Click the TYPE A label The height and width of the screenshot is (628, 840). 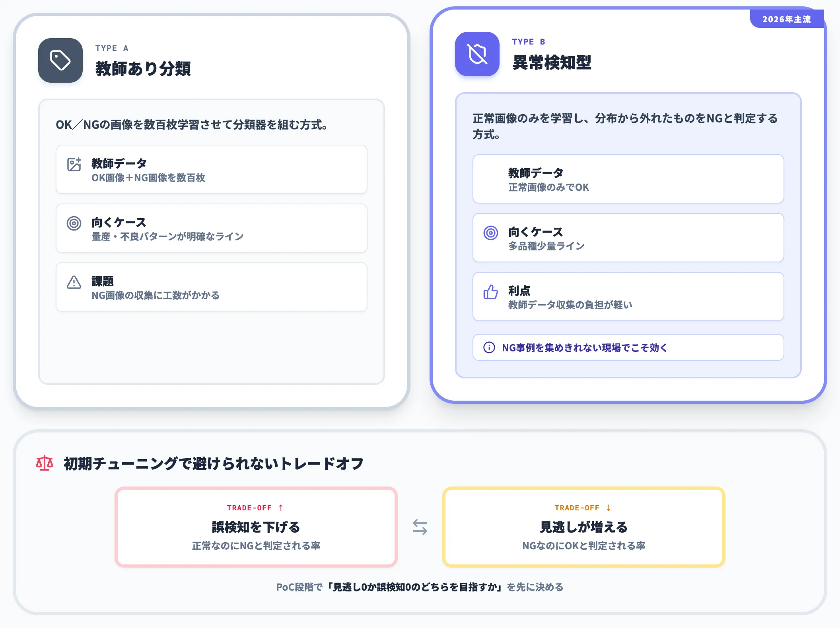click(112, 48)
